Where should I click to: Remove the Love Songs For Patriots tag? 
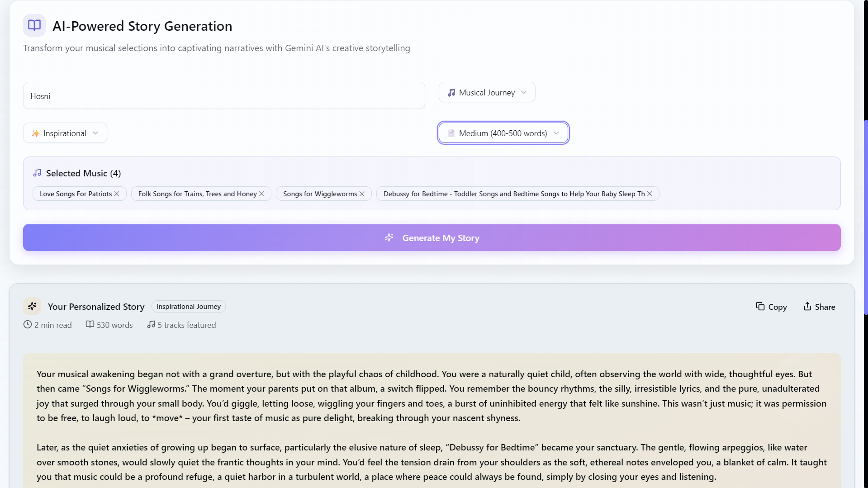[117, 194]
